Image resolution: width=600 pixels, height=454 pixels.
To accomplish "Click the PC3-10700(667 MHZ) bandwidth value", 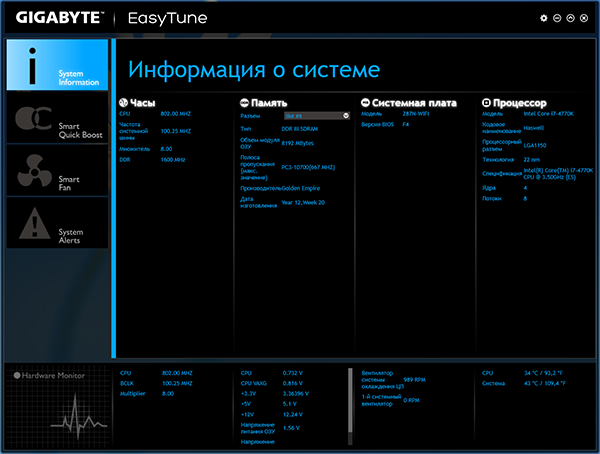I will [x=308, y=167].
